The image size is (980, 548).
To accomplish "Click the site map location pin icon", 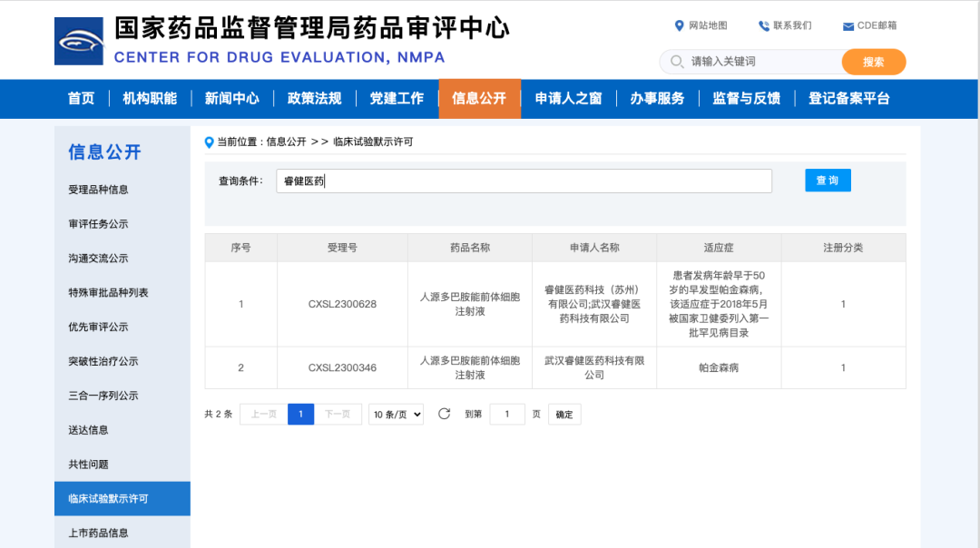I will 679,25.
